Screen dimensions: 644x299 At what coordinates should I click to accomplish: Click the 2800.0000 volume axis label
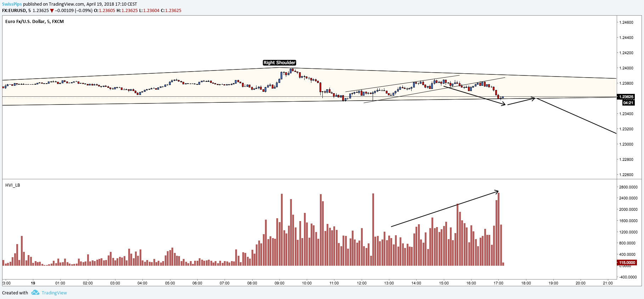coord(628,187)
